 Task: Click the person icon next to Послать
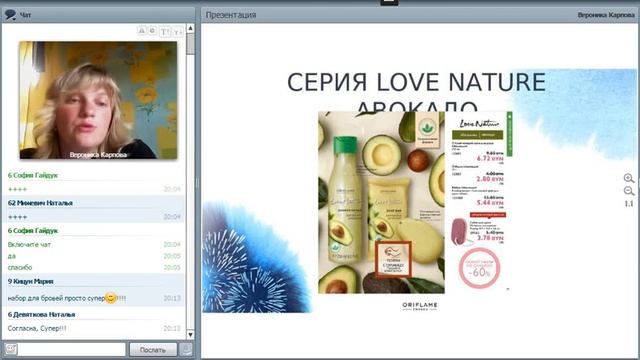pos(186,349)
